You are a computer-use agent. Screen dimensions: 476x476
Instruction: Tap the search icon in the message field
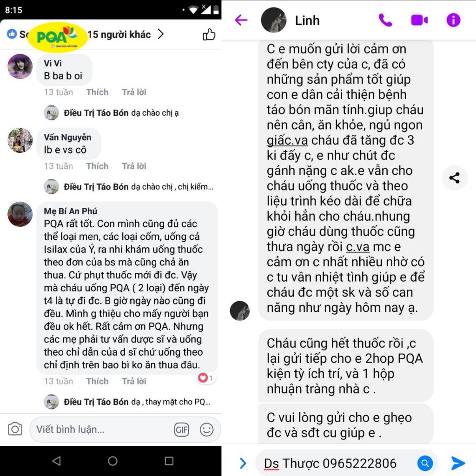[x=425, y=463]
